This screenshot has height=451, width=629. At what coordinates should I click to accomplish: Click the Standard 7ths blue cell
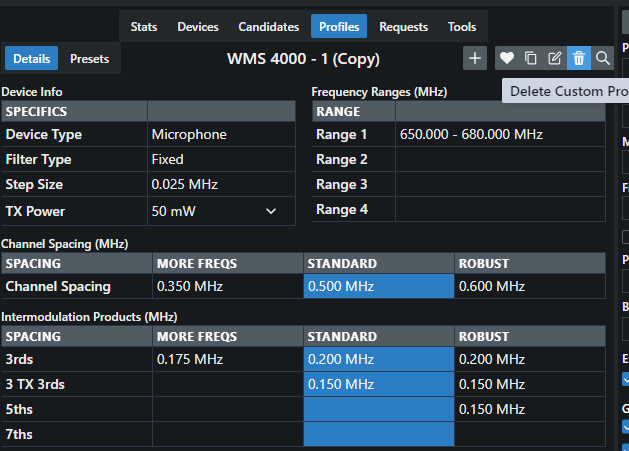point(379,434)
